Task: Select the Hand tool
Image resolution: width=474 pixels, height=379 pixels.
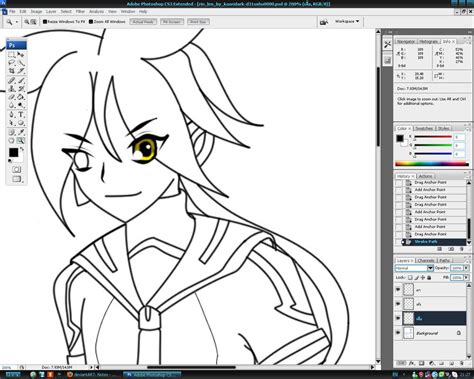Action: [x=12, y=140]
